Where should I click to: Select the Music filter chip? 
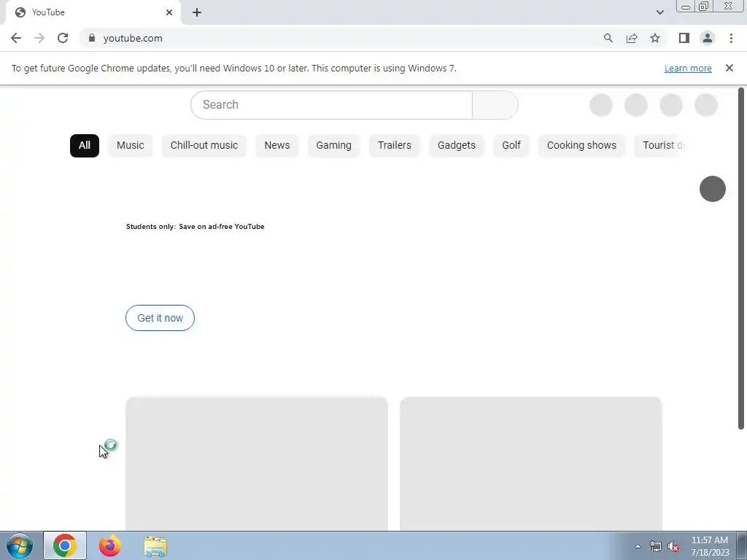coord(130,145)
